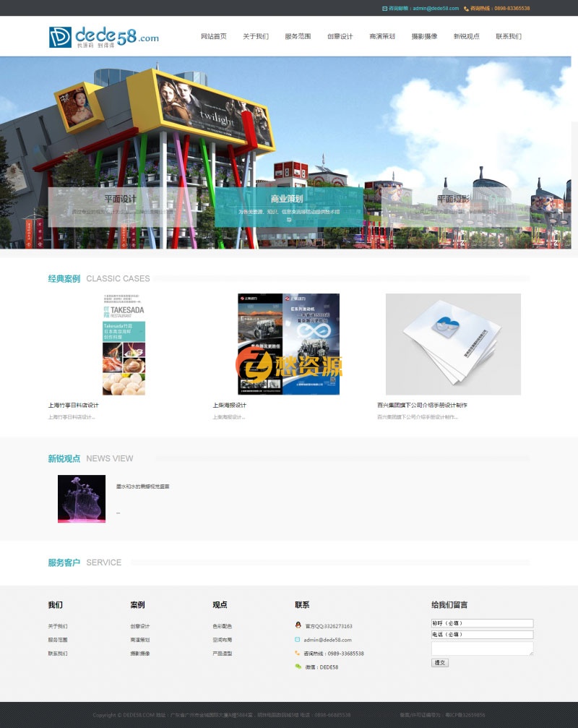Click the green WeChat icon in footer

pyautogui.click(x=298, y=667)
